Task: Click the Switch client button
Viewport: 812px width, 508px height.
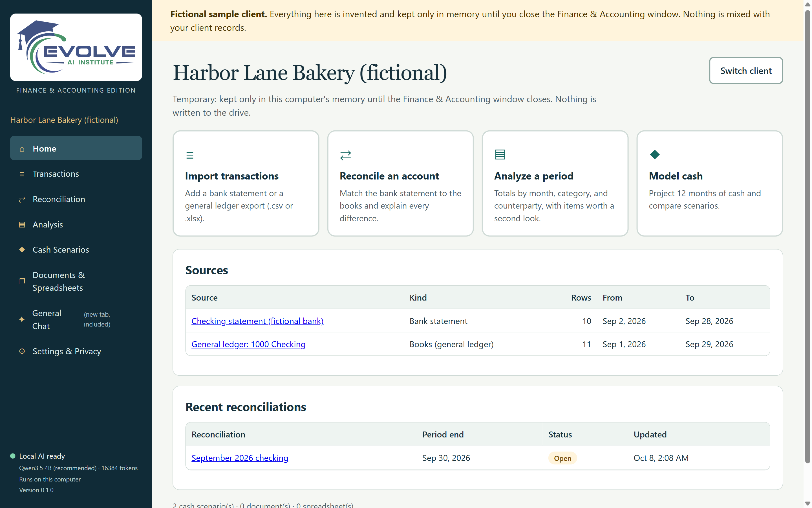Action: coord(745,71)
